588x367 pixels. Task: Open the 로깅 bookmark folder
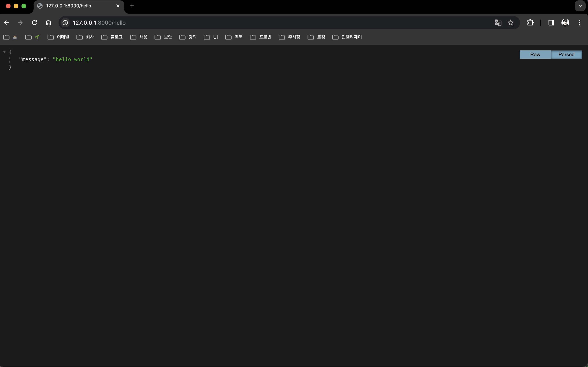316,37
